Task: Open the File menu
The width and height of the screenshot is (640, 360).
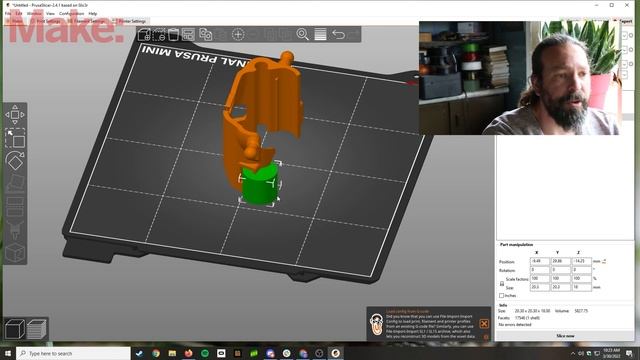Action: coord(8,13)
